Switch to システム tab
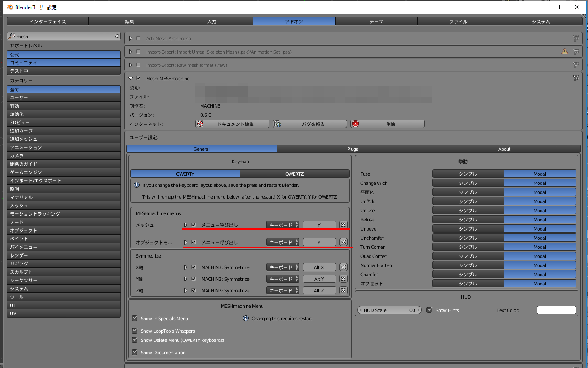 point(541,21)
